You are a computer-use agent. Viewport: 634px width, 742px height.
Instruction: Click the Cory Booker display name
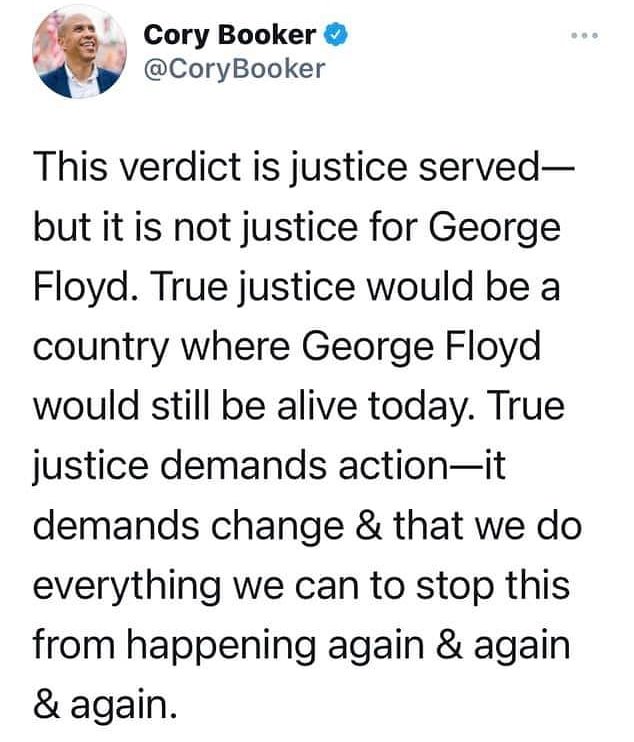coord(230,36)
